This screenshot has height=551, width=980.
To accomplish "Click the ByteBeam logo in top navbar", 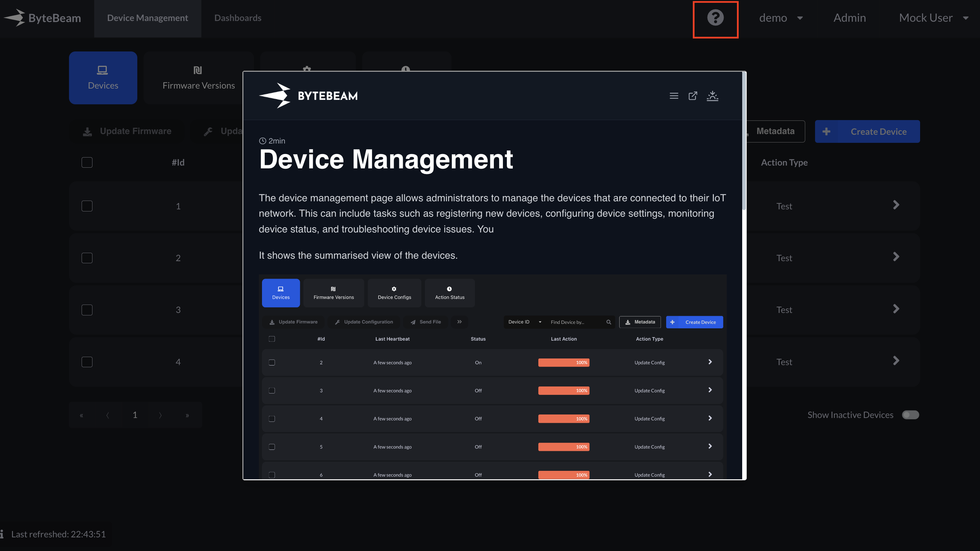I will point(43,18).
